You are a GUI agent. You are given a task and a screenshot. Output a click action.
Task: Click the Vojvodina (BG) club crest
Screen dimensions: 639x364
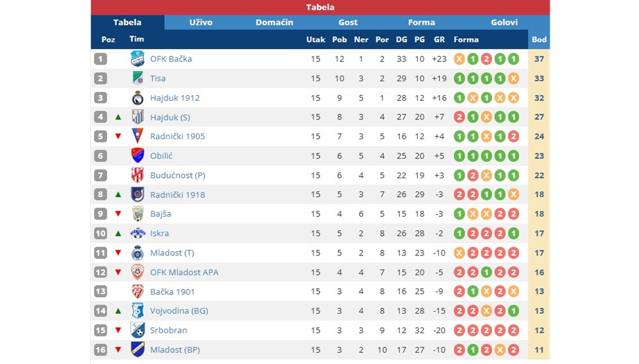[x=138, y=310]
